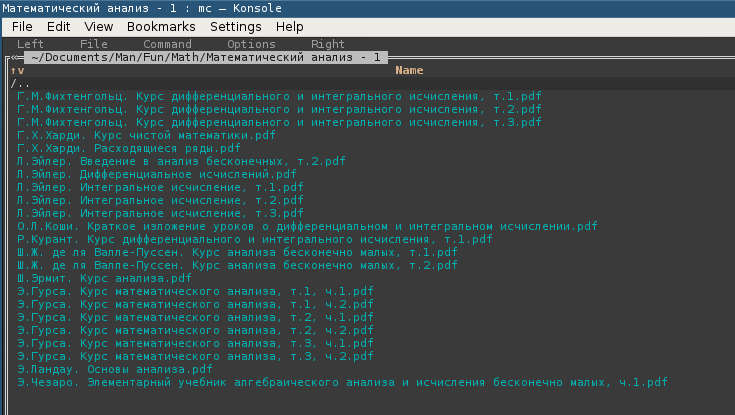735x415 pixels.
Task: Open mc Command menu
Action: pos(167,44)
